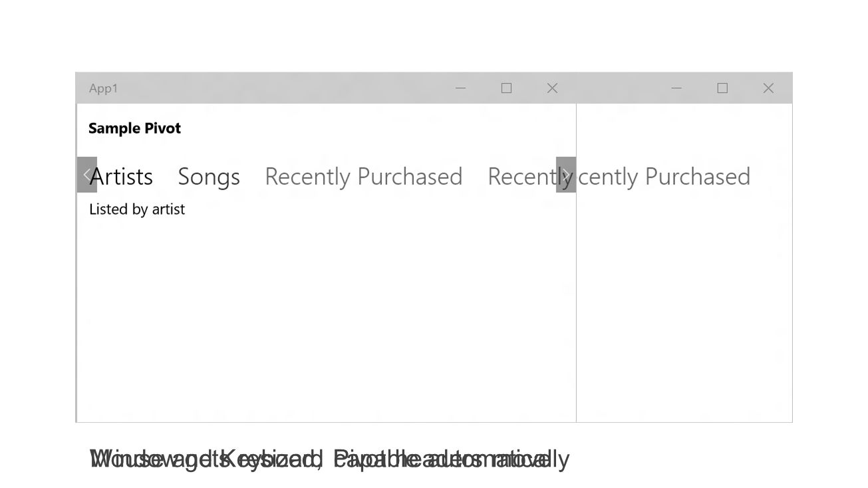The width and height of the screenshot is (868, 488).
Task: Maximize the narrower App1 window
Action: pos(506,88)
